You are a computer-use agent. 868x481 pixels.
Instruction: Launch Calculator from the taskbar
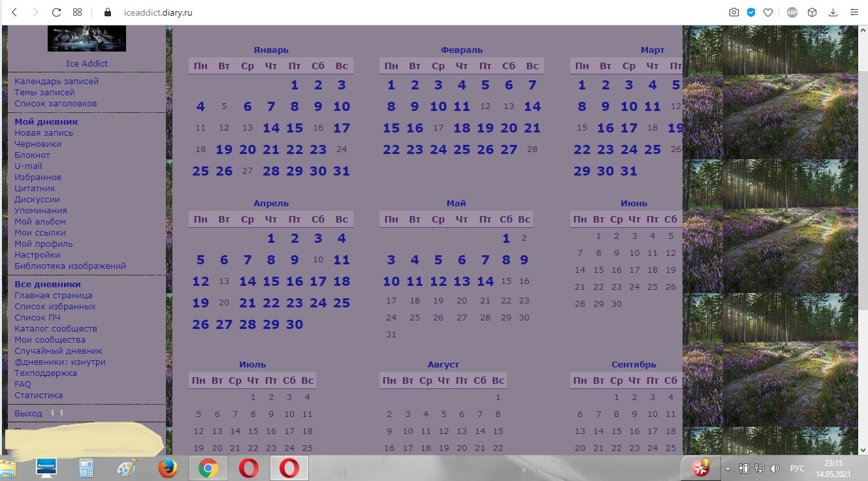pos(86,468)
